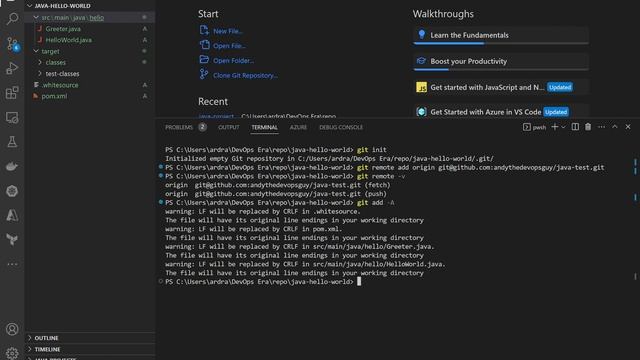The height and width of the screenshot is (360, 640).
Task: Open Run and Debug view
Action: [12, 68]
